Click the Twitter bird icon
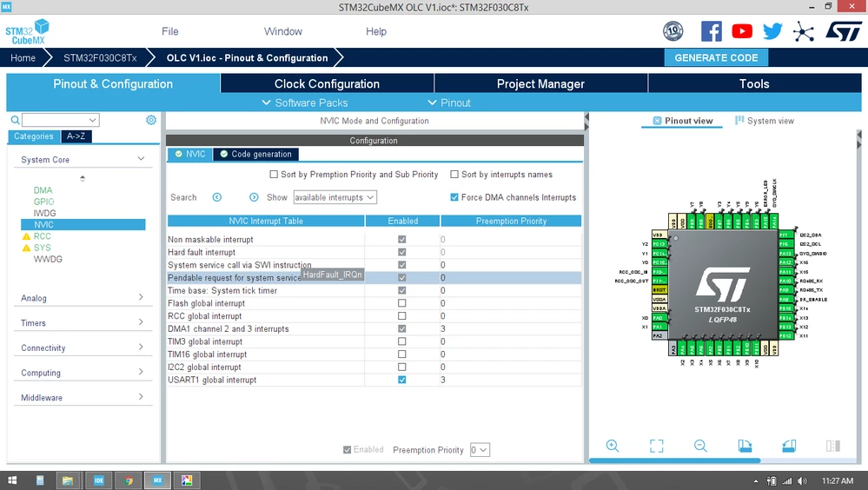This screenshot has width=868, height=490. click(772, 31)
